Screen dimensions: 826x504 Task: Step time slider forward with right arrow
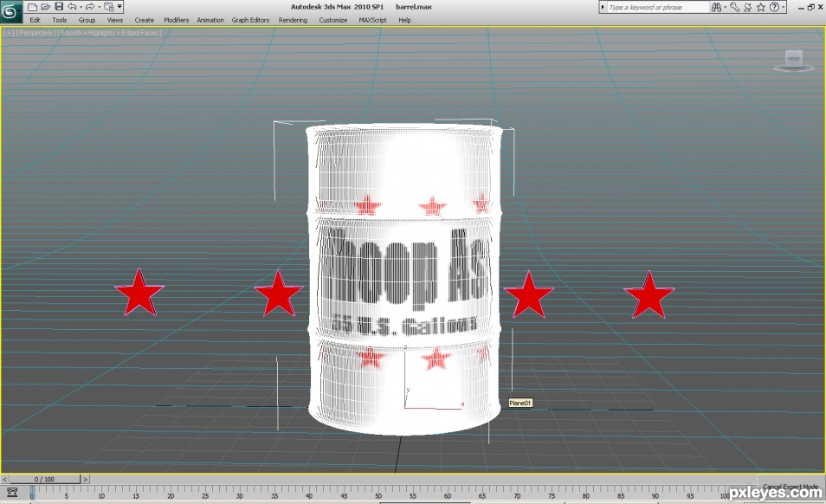[86, 479]
